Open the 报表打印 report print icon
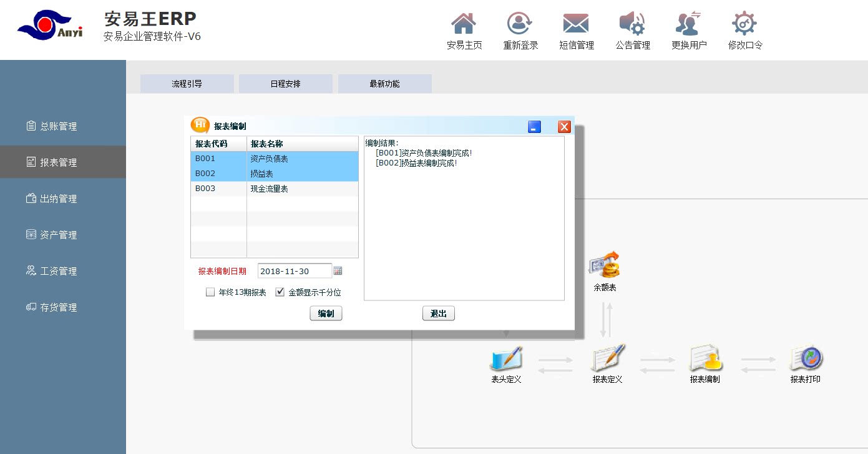 tap(806, 358)
